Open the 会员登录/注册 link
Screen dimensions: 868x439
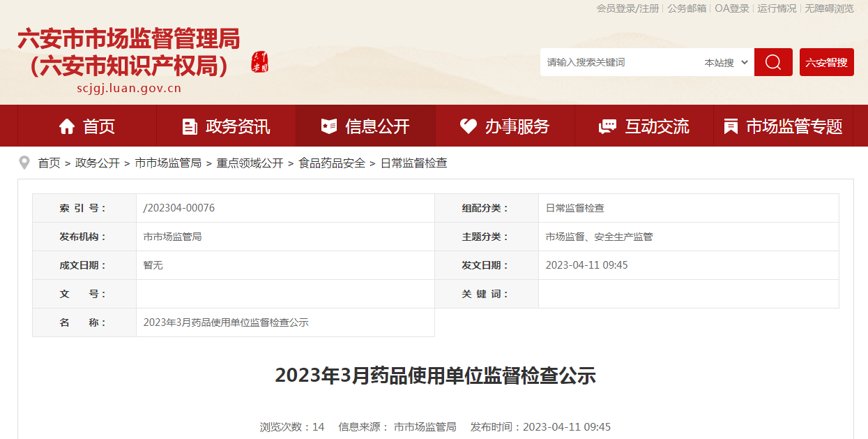(x=627, y=8)
